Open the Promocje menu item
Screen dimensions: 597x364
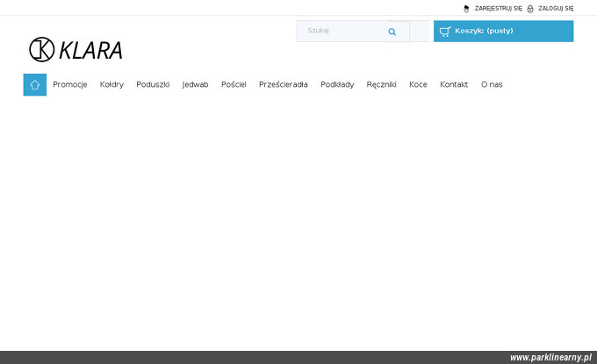pos(70,84)
